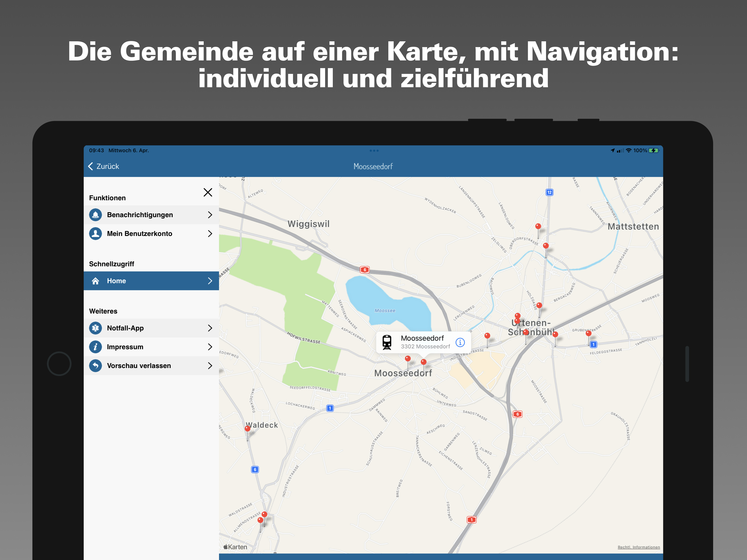Click the Home house icon
The width and height of the screenshot is (747, 560).
tap(96, 281)
